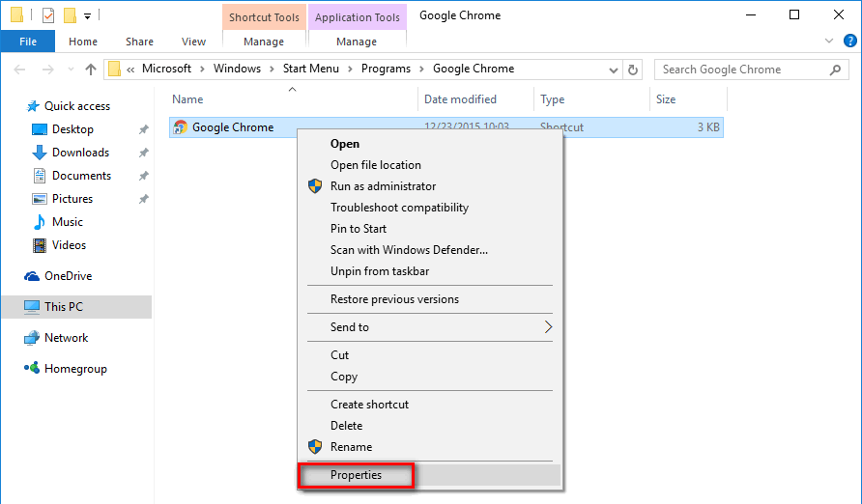The image size is (862, 504).
Task: Go up one folder level arrow
Action: pos(91,70)
